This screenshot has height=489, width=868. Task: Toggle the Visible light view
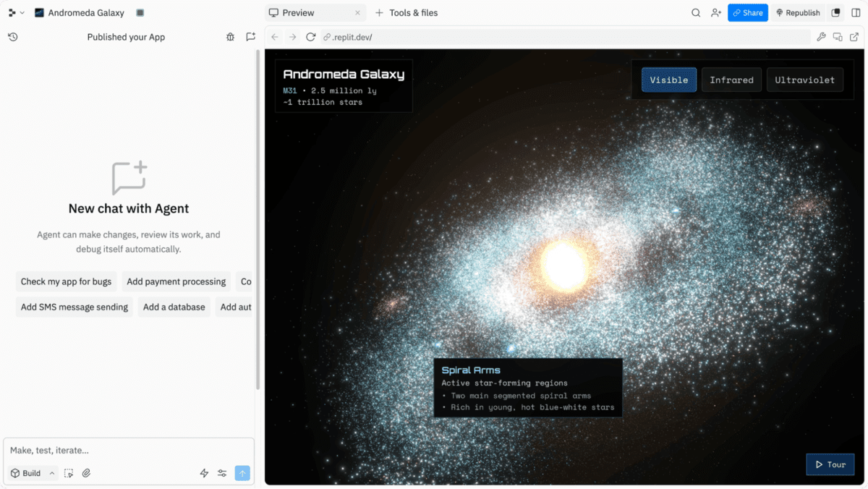(x=668, y=80)
